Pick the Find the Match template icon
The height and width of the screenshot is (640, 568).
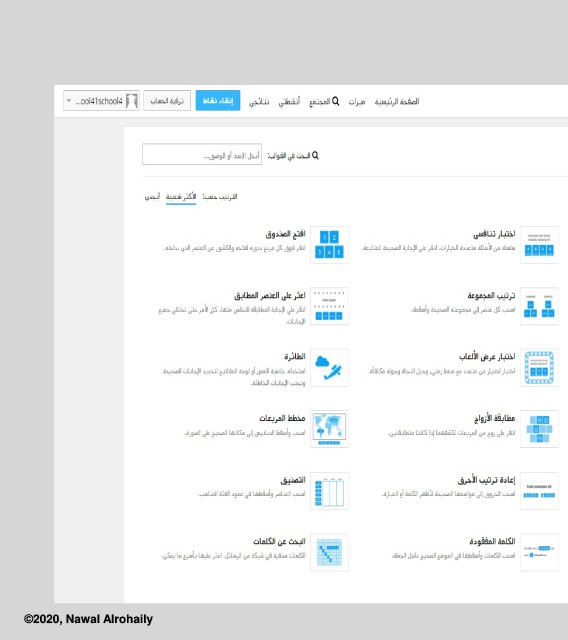(x=329, y=306)
